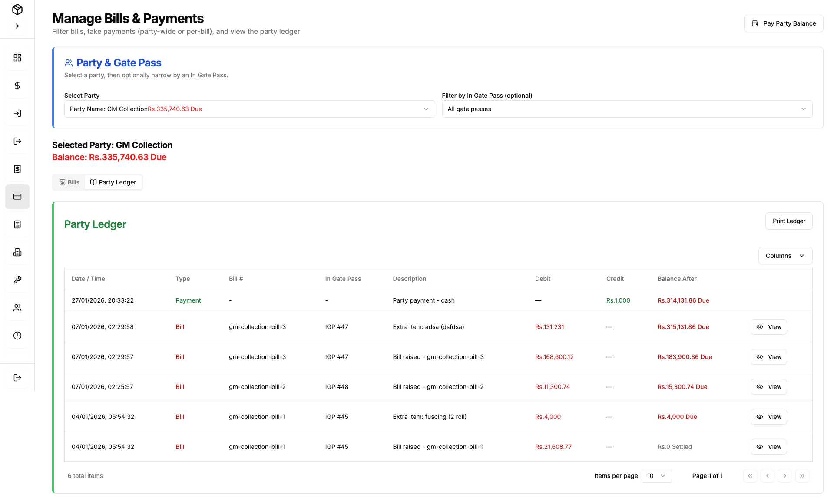Click Party payment - cash description

click(x=424, y=300)
